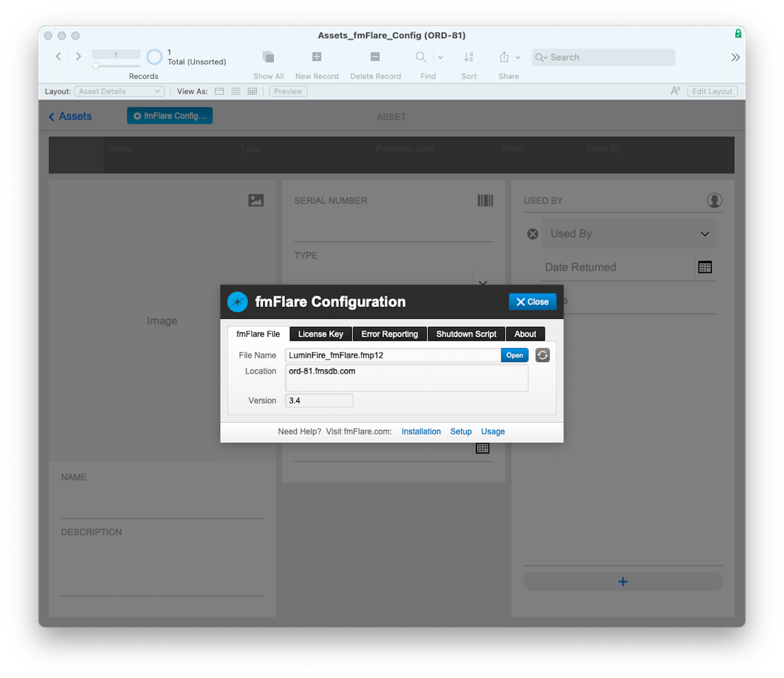
Task: Click the formatting bar Aa icon
Action: pos(675,91)
